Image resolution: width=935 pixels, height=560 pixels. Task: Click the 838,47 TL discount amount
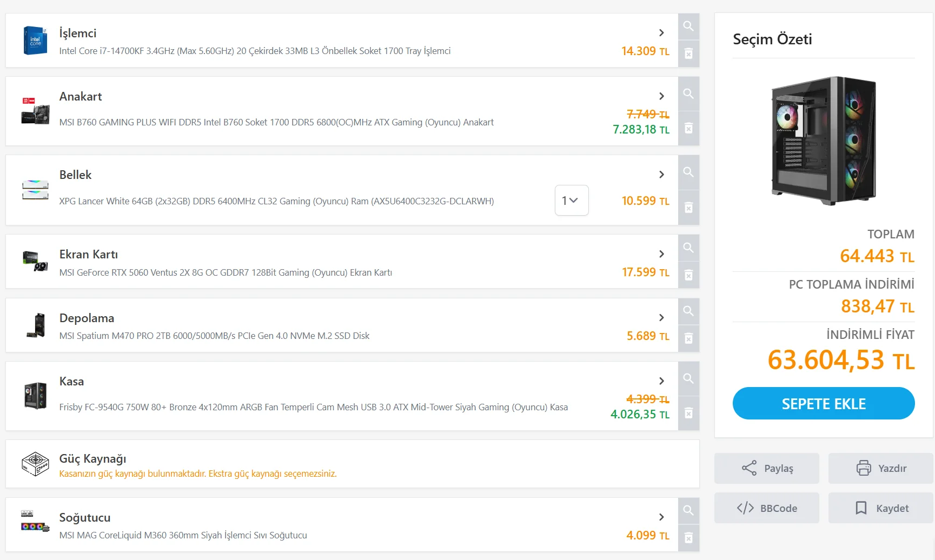click(878, 306)
